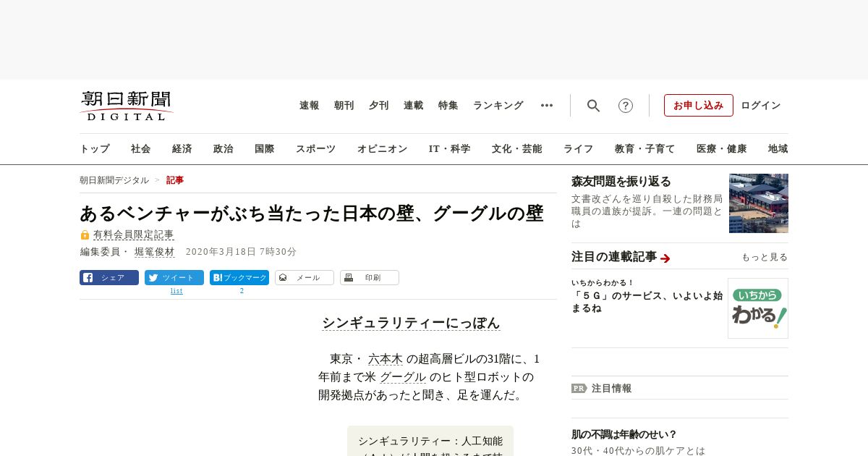Click the ログイン link
The image size is (868, 456).
click(761, 106)
